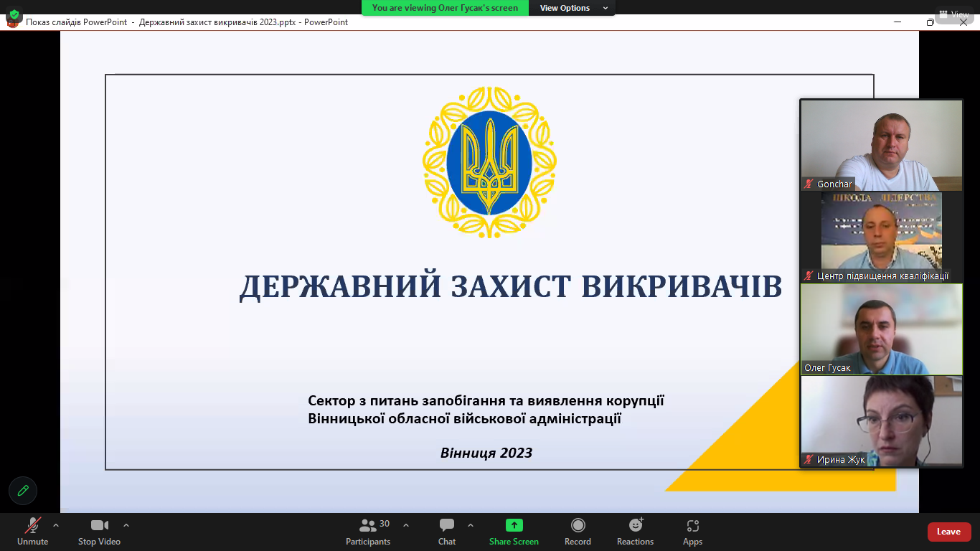Screen dimensions: 980x551
Task: Open the View Options dropdown
Action: [x=572, y=8]
